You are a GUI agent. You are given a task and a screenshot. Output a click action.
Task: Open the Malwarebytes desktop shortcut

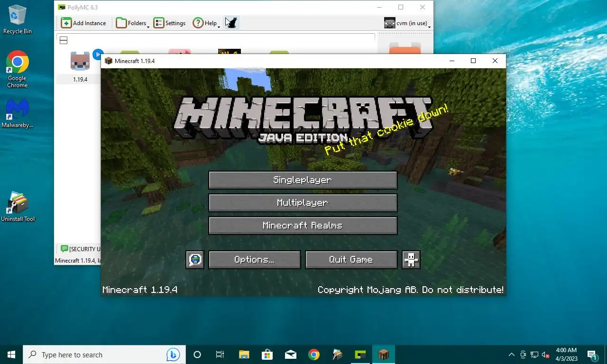18,113
